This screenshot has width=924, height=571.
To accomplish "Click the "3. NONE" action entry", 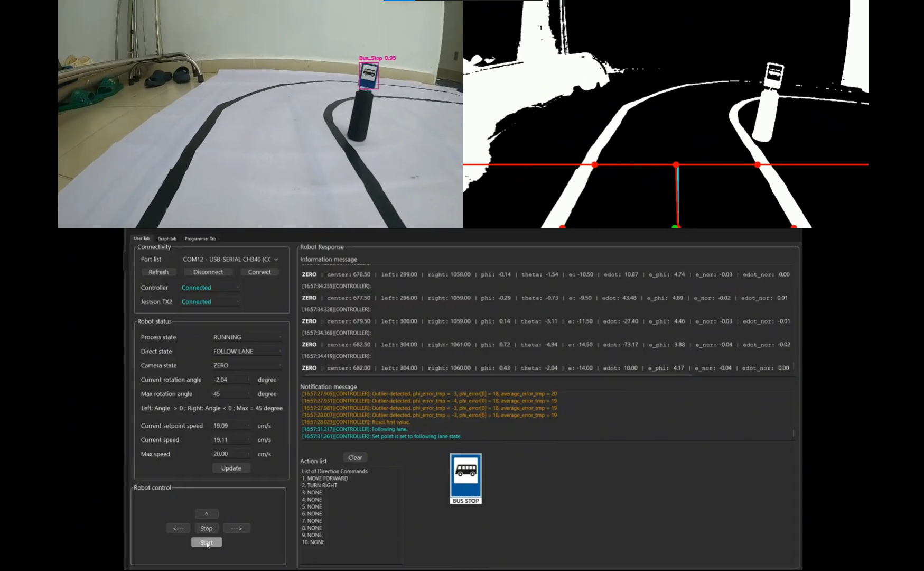I will tap(312, 493).
